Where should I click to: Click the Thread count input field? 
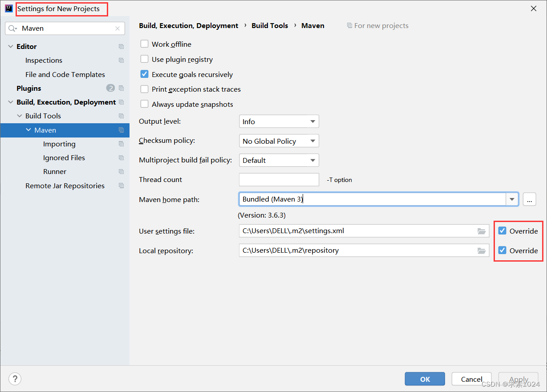(279, 180)
